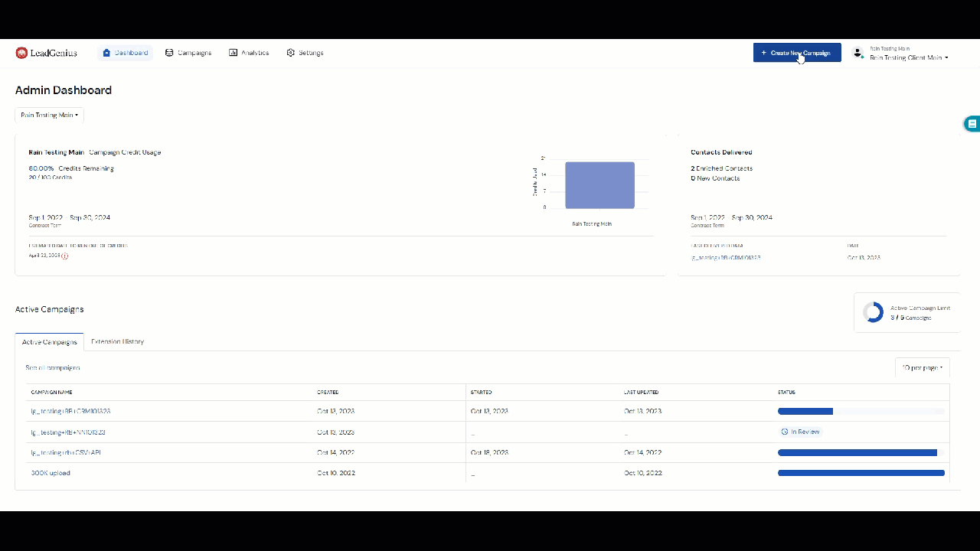Switch to the Extension History tab
Screen dimensions: 980x551
tap(117, 341)
